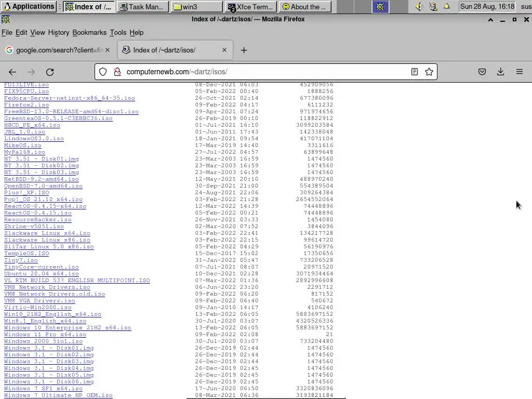This screenshot has width=532, height=399.
Task: Open the Help menu
Action: [x=137, y=33]
